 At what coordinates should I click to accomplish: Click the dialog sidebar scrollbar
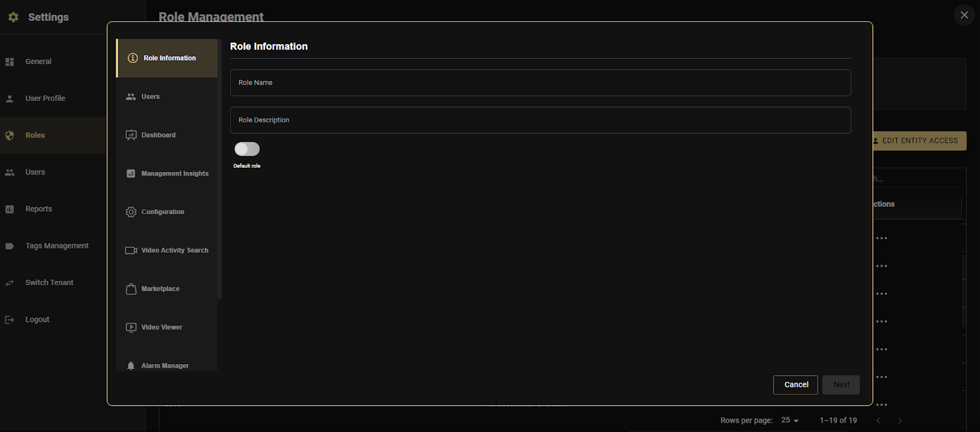pyautogui.click(x=220, y=171)
